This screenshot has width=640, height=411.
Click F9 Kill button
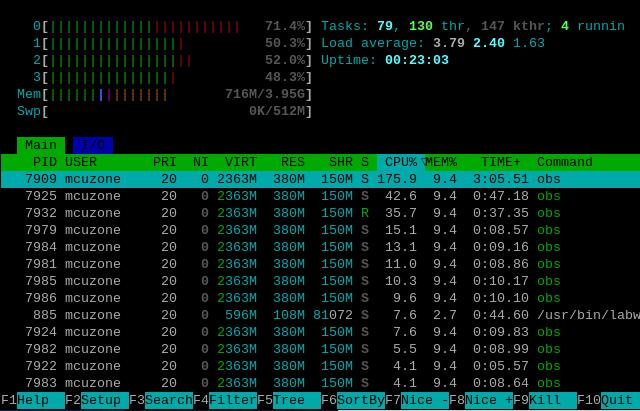[x=545, y=400]
